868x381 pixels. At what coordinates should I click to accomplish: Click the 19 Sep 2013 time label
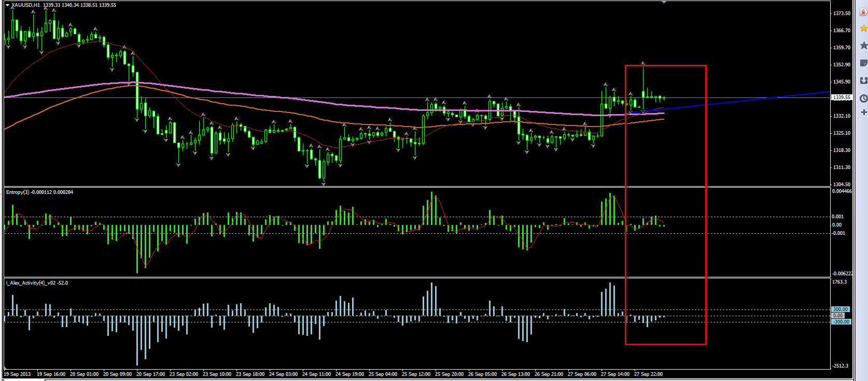18,374
